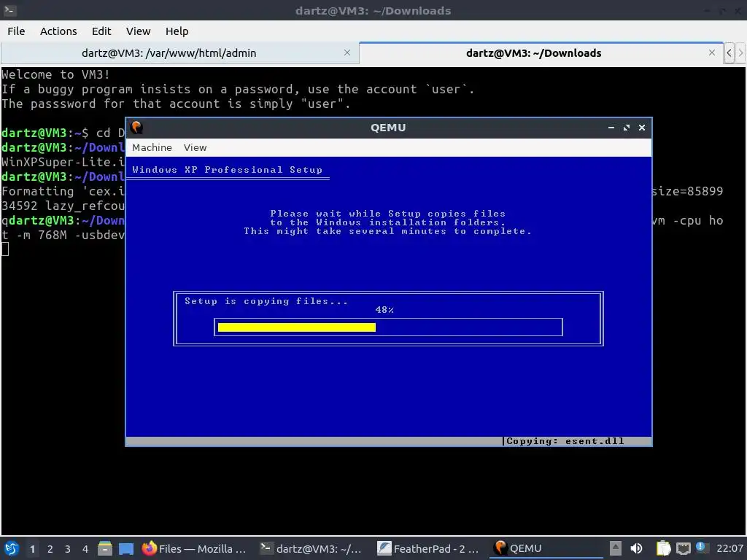Close the ~/Downloads terminal tab

pos(712,52)
